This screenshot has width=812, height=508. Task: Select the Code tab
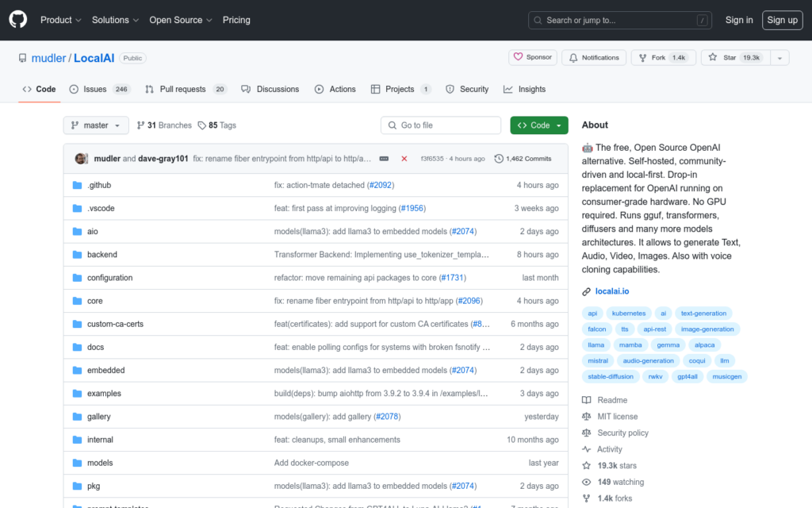pyautogui.click(x=40, y=89)
